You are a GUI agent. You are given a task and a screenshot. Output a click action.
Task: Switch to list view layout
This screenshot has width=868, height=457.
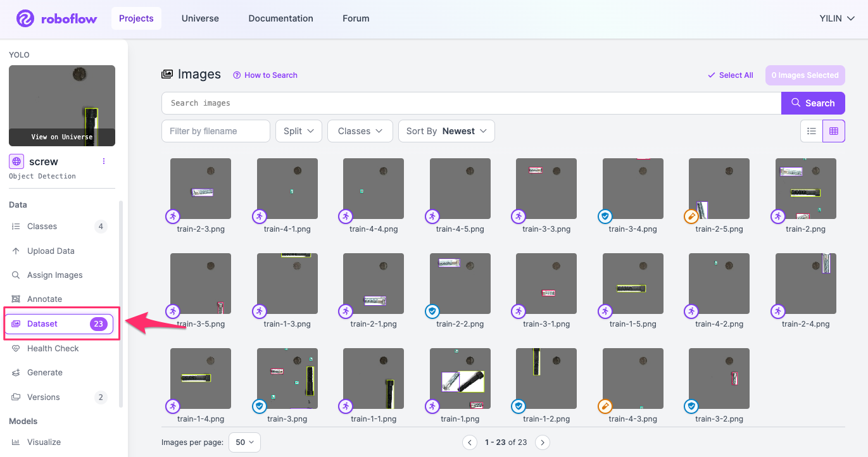(811, 131)
